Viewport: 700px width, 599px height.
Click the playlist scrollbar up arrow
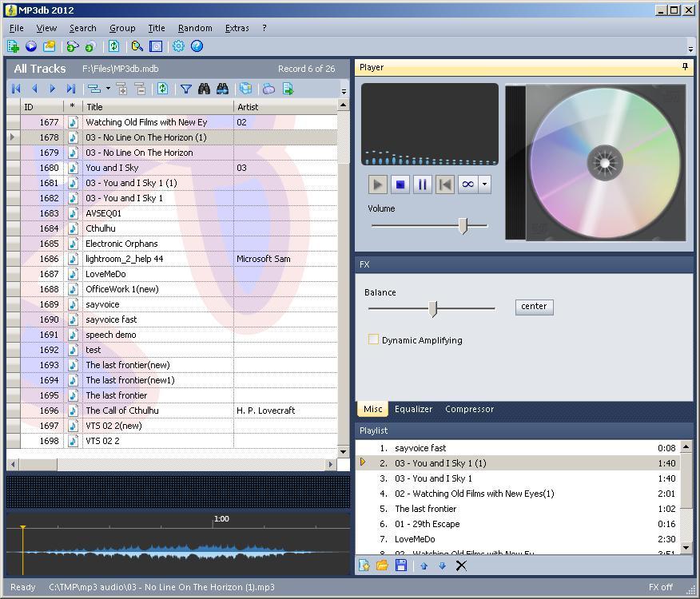[686, 446]
